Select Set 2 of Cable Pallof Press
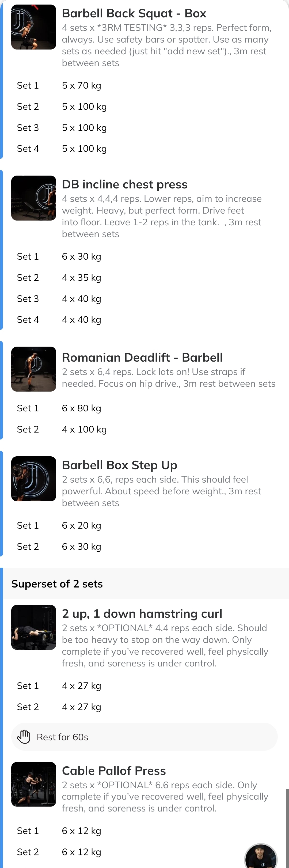Image resolution: width=289 pixels, height=868 pixels. click(x=28, y=852)
